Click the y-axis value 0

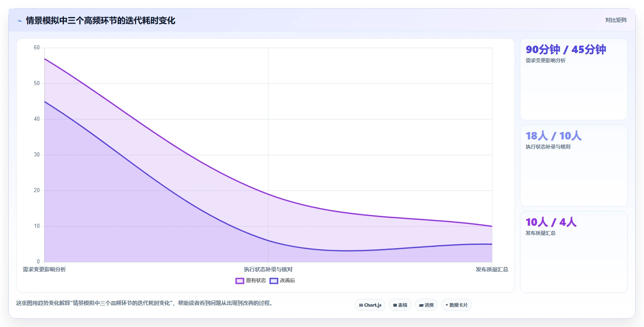(38, 262)
